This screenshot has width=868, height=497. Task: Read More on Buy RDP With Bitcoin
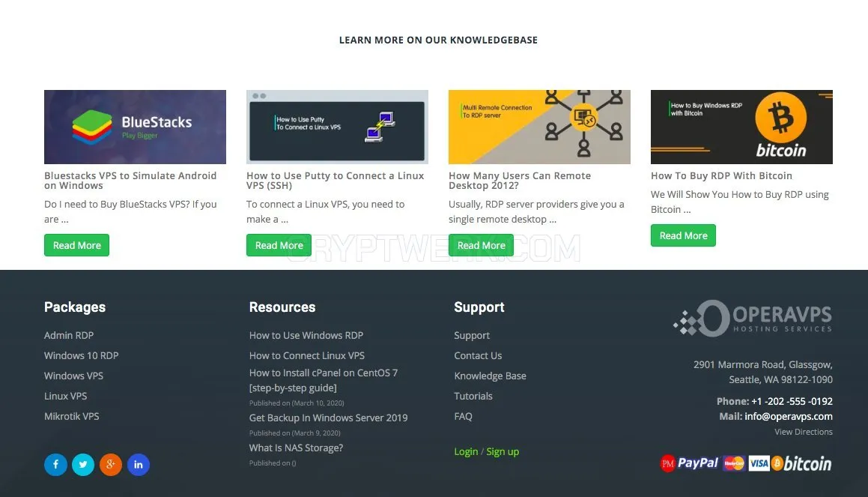coord(683,235)
